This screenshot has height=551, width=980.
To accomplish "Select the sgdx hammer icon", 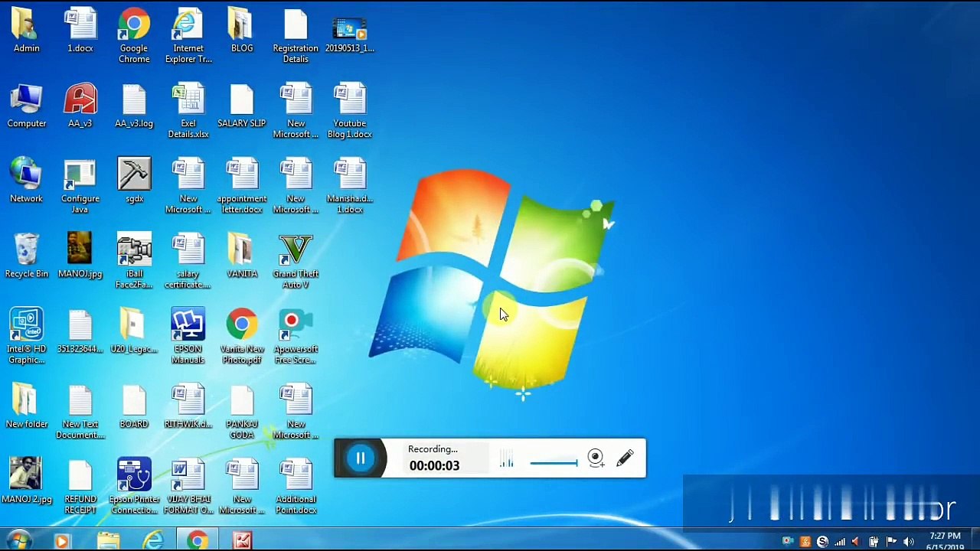I will click(134, 181).
